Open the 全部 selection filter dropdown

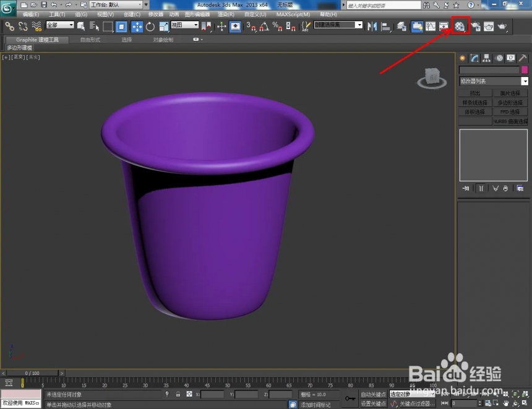(60, 25)
